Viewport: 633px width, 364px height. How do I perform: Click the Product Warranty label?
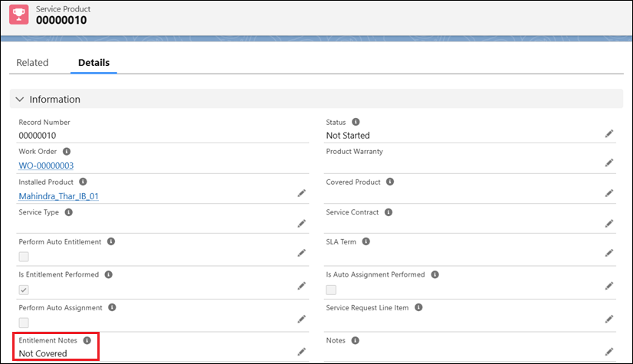(355, 151)
